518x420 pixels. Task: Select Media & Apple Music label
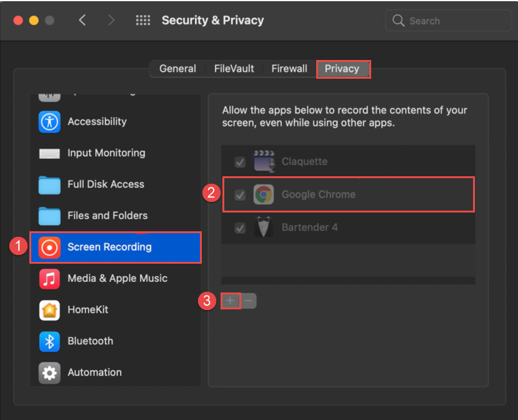117,278
